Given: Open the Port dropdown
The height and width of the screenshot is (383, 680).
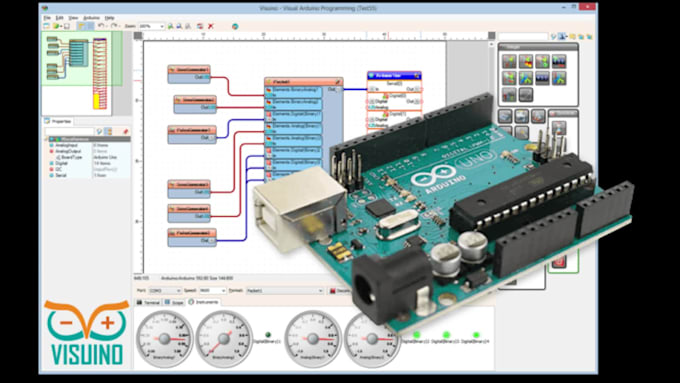Looking at the screenshot, I should (165, 291).
